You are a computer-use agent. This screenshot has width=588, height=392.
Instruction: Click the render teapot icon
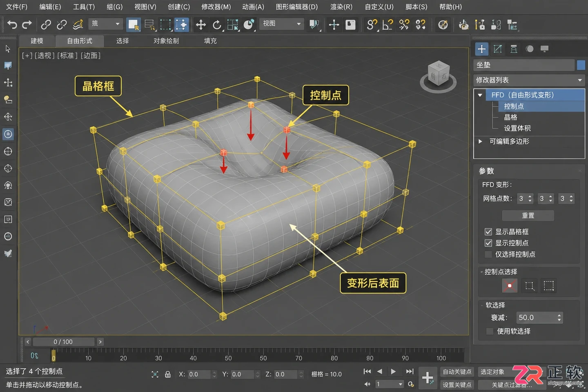(x=463, y=25)
